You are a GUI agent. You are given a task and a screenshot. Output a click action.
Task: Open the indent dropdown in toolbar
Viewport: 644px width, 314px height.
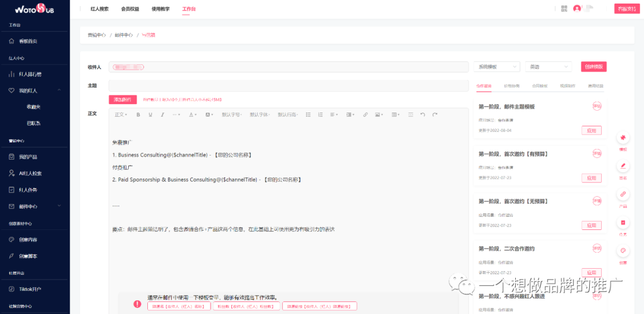click(x=351, y=115)
